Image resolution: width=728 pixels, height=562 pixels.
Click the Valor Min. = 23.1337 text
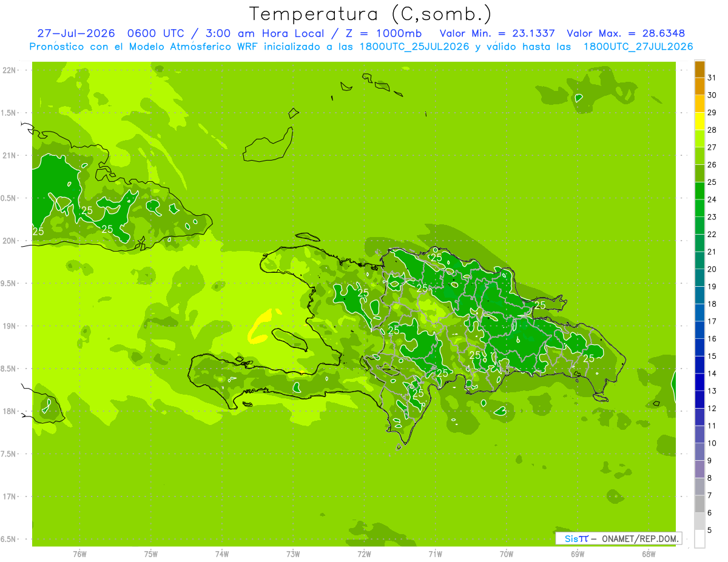pyautogui.click(x=497, y=33)
